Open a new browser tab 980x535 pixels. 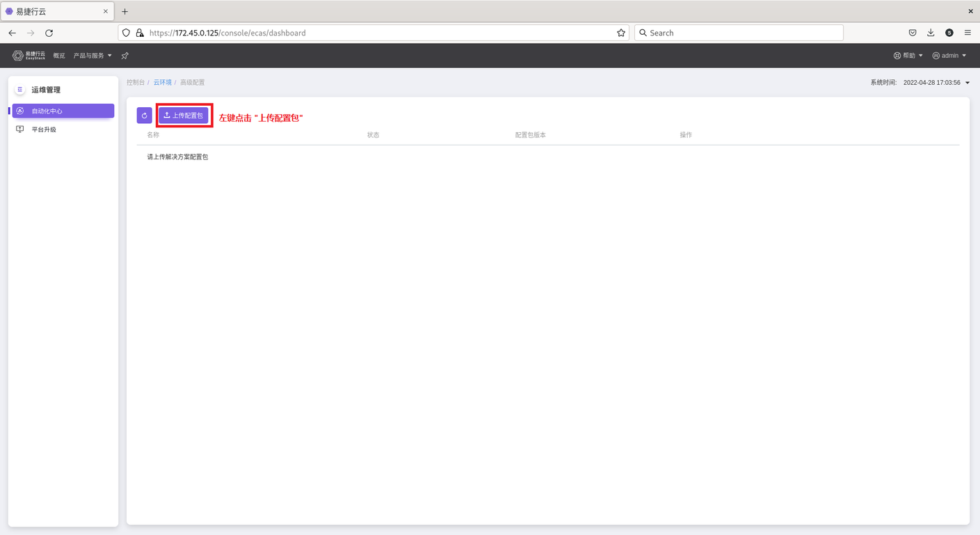click(x=125, y=11)
